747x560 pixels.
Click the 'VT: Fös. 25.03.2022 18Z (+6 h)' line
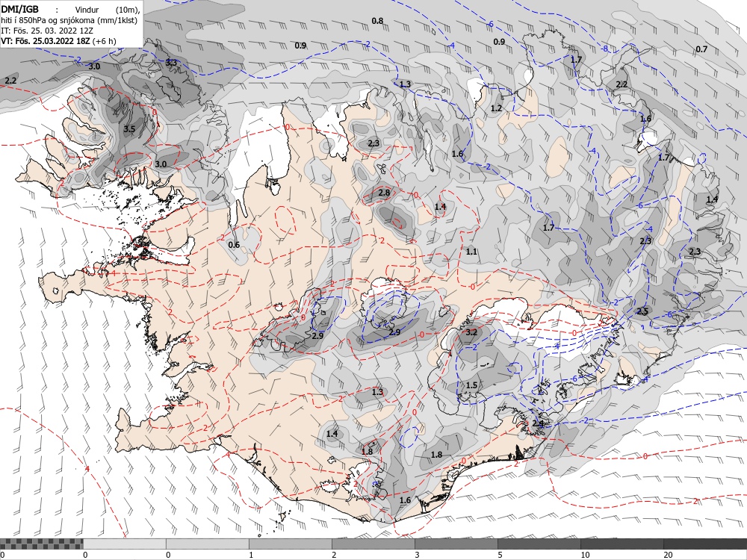pyautogui.click(x=58, y=41)
